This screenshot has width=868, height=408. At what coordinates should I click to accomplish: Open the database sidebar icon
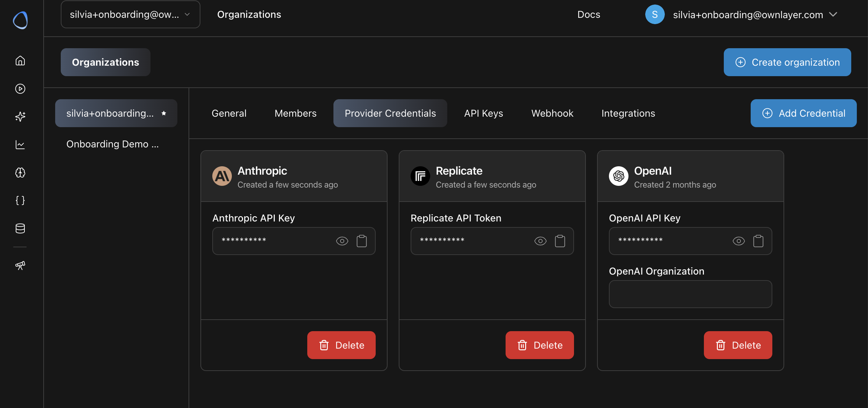coord(20,228)
